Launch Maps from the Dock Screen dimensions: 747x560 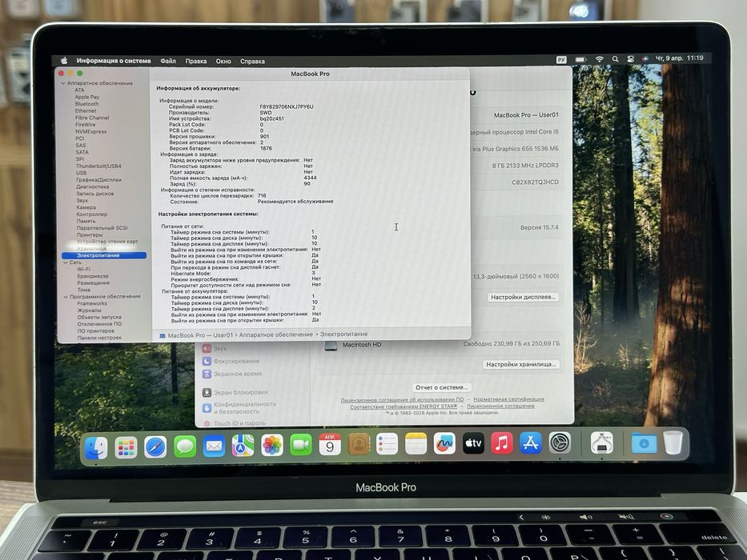[x=243, y=446]
